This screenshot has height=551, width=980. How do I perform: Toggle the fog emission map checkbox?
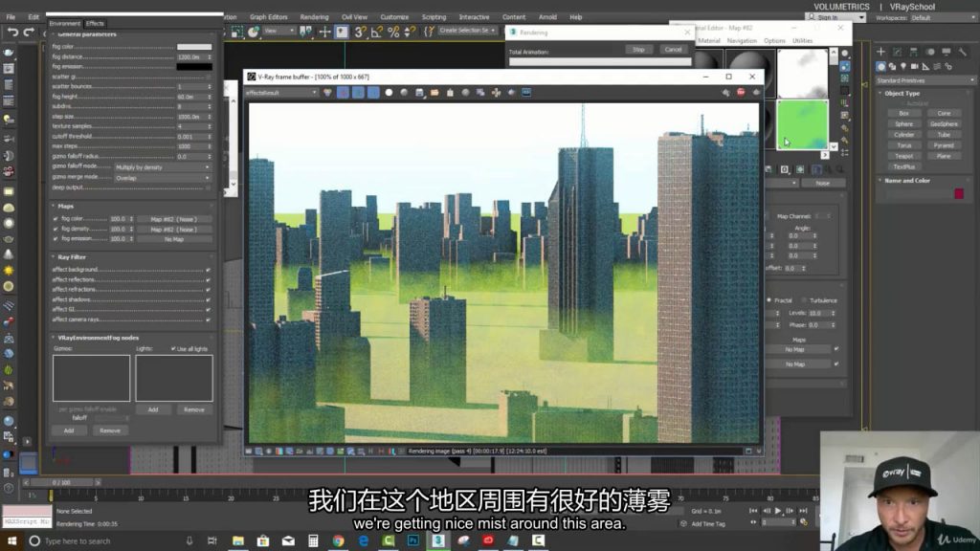[x=56, y=239]
